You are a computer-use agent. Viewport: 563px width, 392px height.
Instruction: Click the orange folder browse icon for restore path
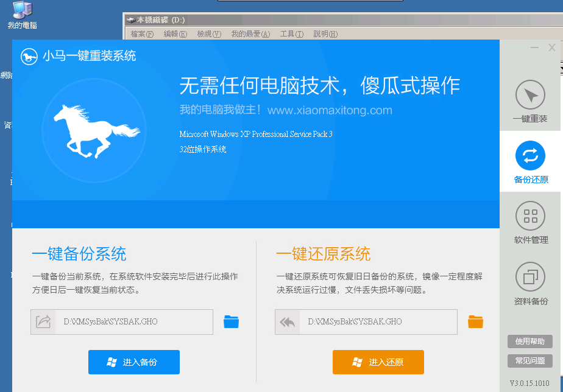475,322
